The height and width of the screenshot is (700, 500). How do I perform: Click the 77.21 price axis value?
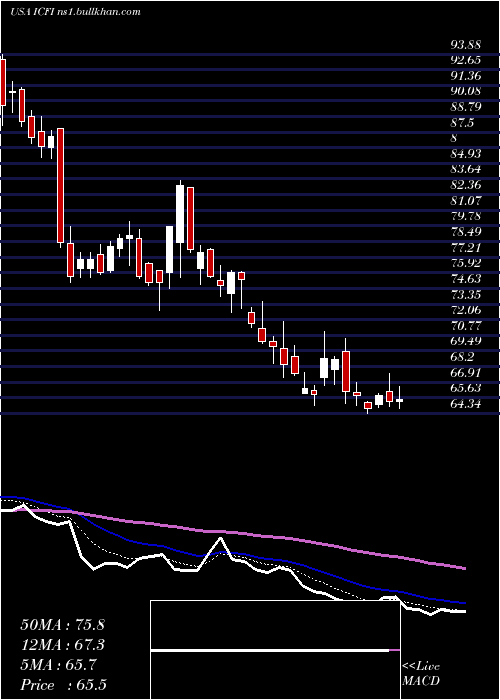(x=465, y=247)
